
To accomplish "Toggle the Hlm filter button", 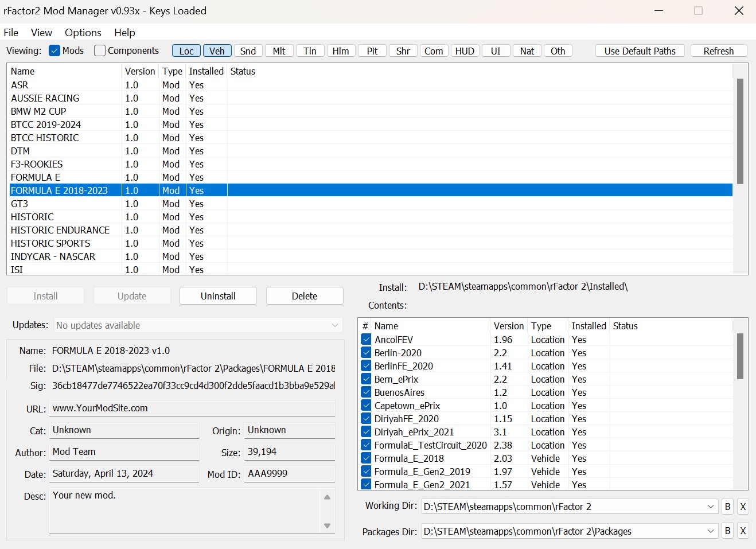I will coord(341,51).
